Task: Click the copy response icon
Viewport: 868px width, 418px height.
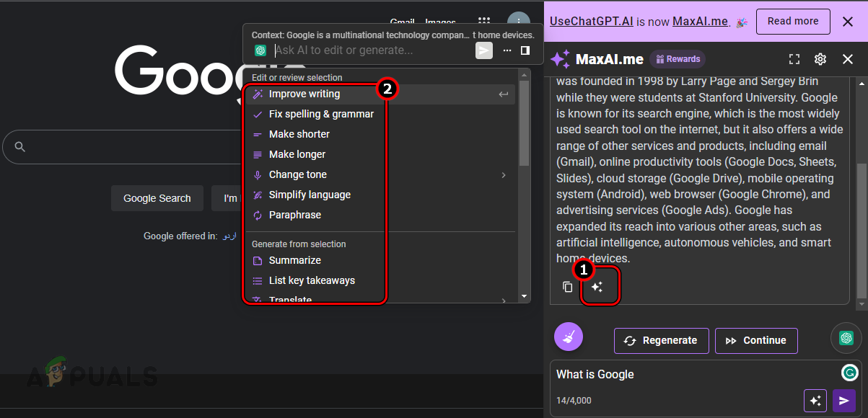Action: [x=567, y=286]
